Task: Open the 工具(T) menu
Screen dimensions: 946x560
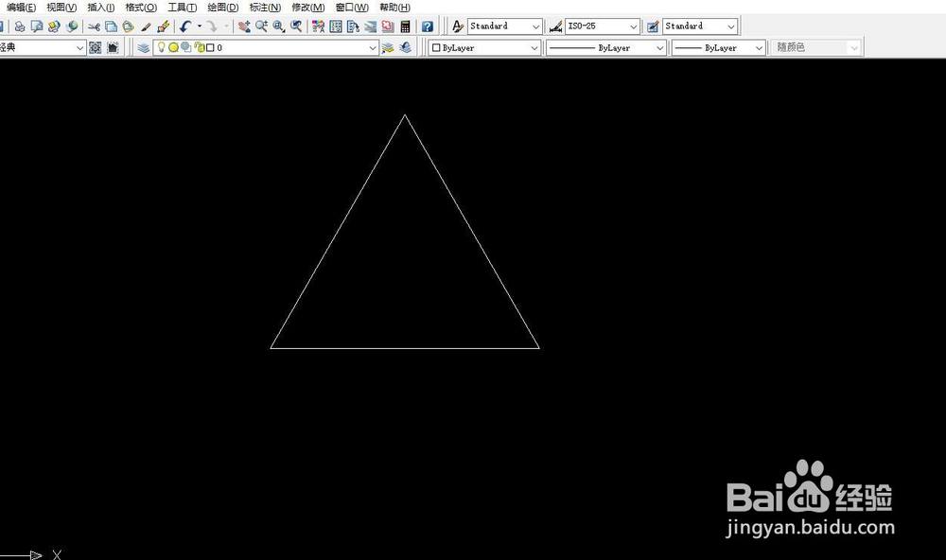Action: click(183, 8)
